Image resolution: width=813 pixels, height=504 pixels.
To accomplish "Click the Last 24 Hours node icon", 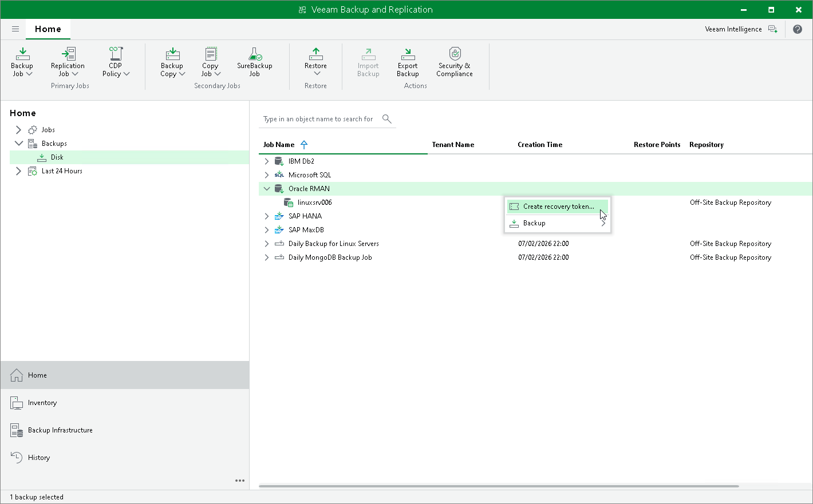I will 33,171.
